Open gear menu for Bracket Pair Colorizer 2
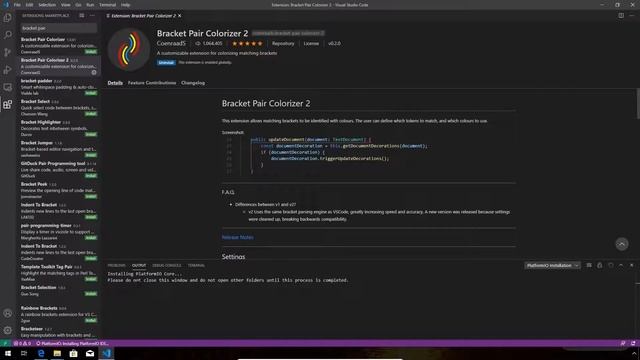The width and height of the screenshot is (640, 360). (94, 72)
